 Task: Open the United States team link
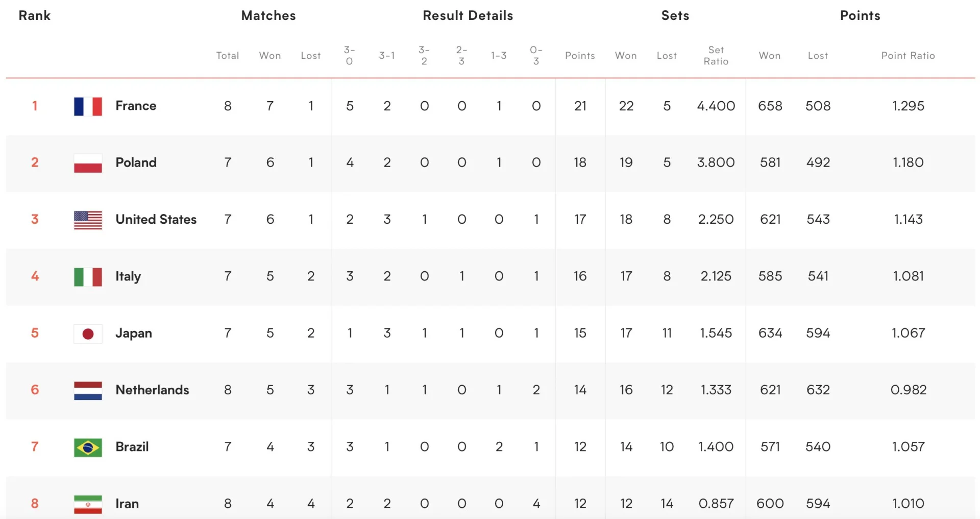click(x=156, y=219)
